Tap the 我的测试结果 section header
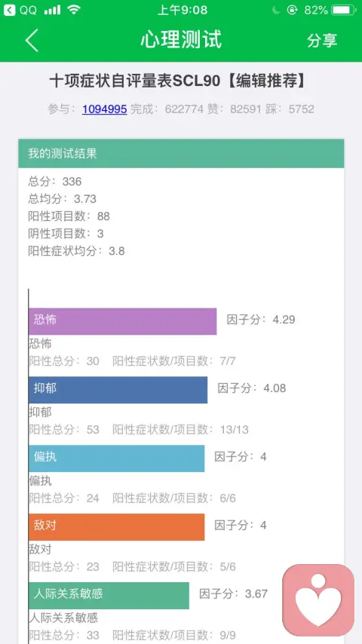The image size is (362, 644). (x=181, y=154)
